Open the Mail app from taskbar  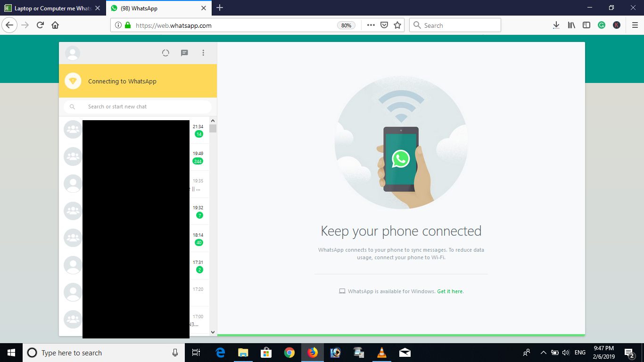tap(405, 353)
